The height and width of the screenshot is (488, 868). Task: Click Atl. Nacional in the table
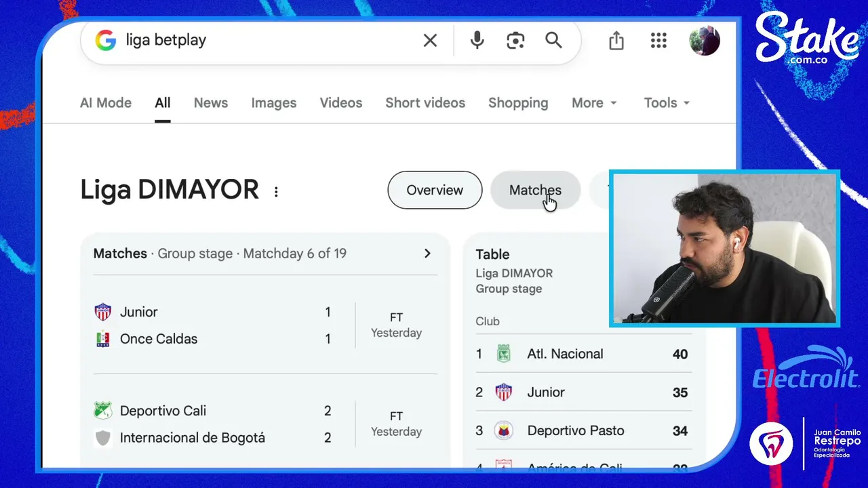[565, 354]
